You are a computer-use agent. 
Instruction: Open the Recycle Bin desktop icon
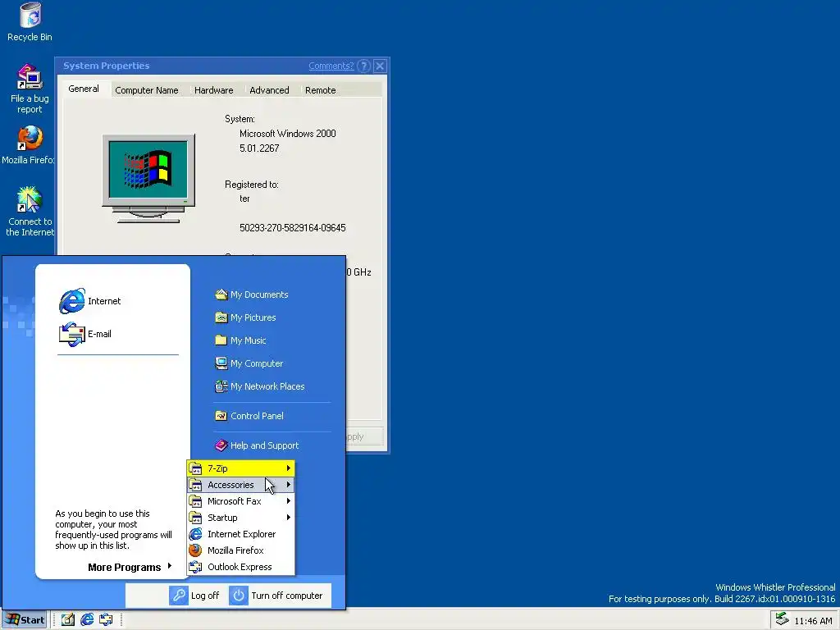pyautogui.click(x=30, y=21)
